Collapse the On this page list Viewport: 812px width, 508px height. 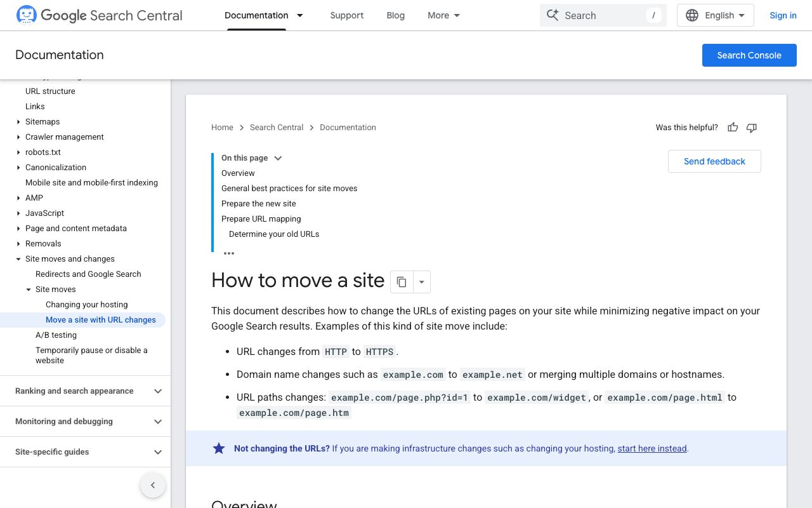point(278,158)
